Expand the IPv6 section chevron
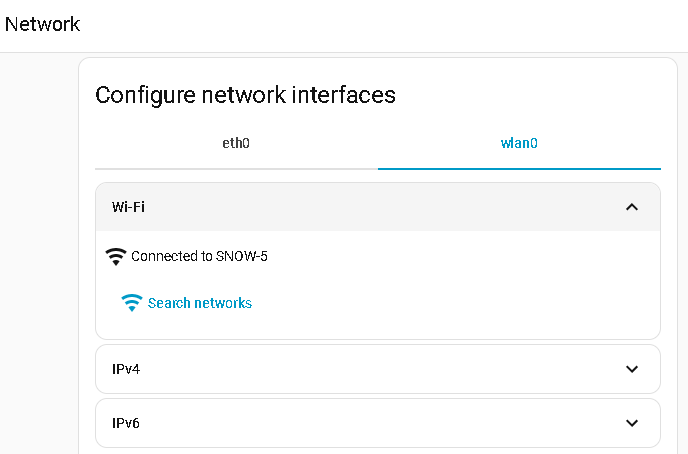This screenshot has width=688, height=454. (631, 423)
